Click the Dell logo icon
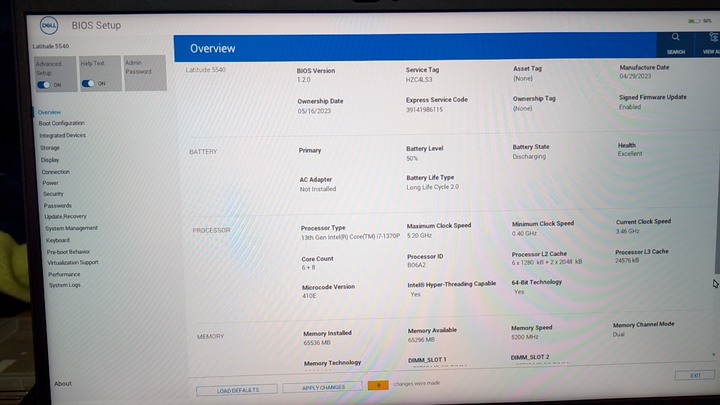This screenshot has height=405, width=720. 49,25
